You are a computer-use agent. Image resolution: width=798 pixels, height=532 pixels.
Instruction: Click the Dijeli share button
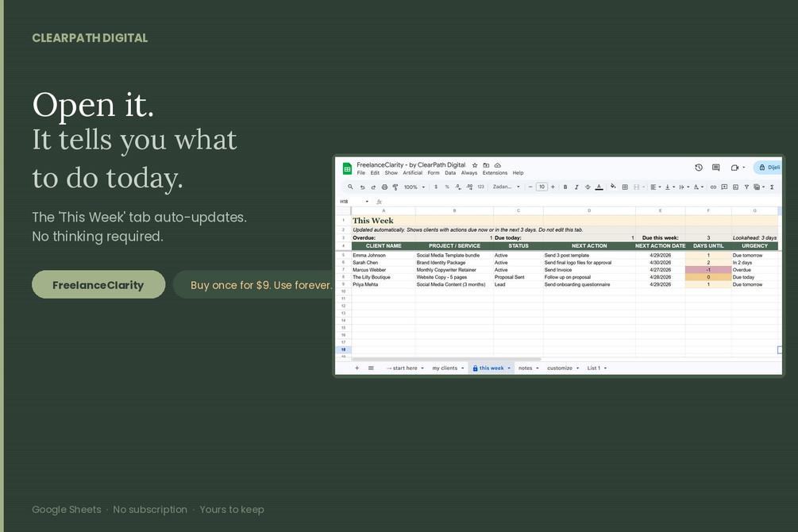click(769, 168)
